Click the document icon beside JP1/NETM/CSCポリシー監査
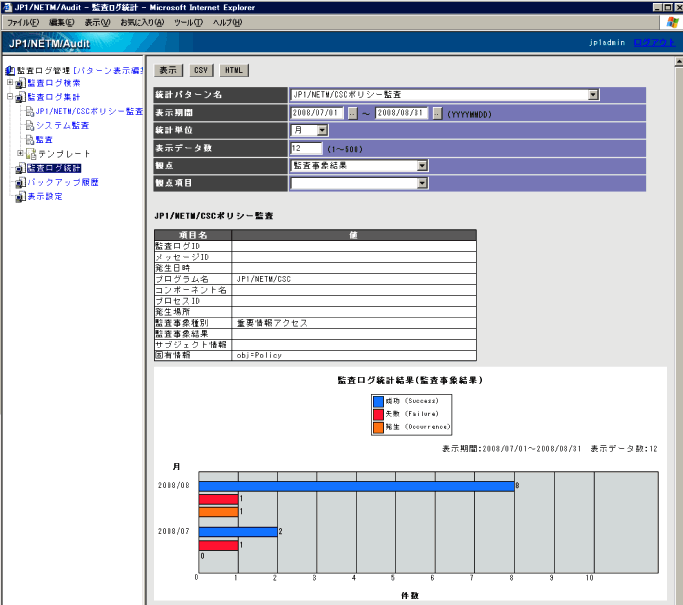The image size is (683, 605). (x=30, y=112)
